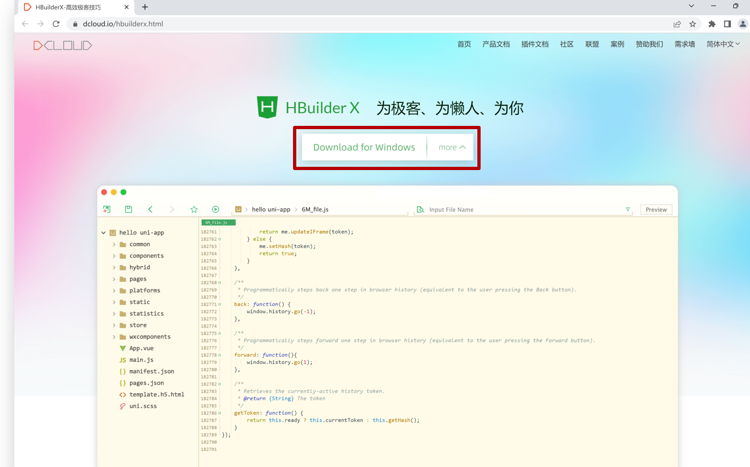Collapse the hello uni-app project tree
Viewport: 750px width, 467px height.
click(103, 233)
